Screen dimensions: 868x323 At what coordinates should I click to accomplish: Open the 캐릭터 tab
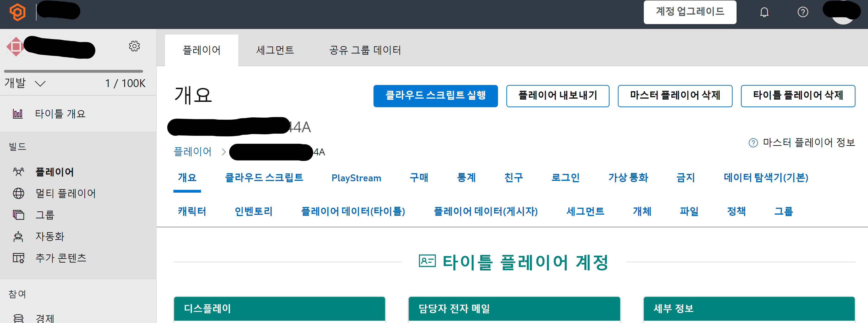(192, 211)
